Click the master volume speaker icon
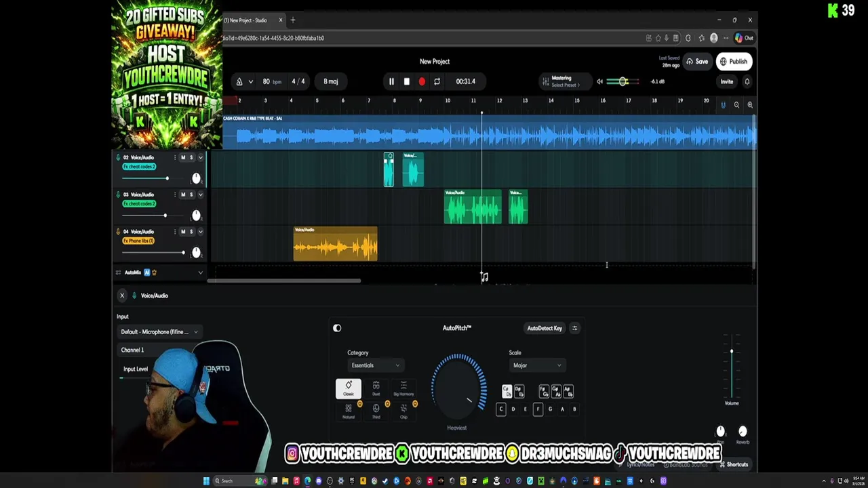 click(599, 81)
